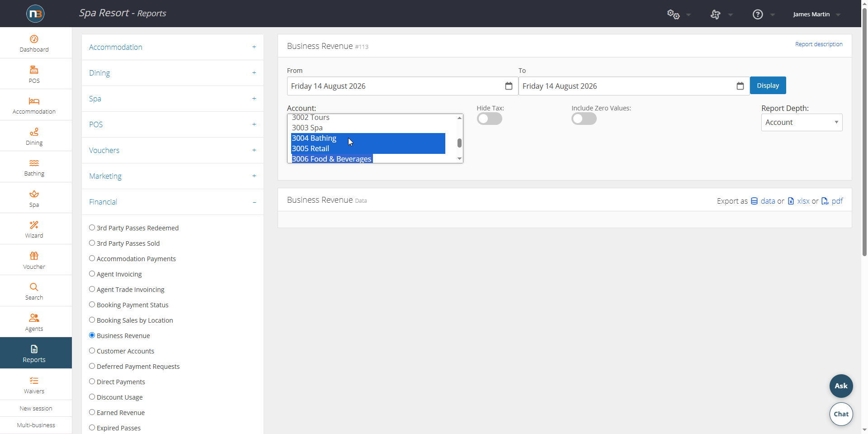Open the Voucher gift icon in sidebar
Viewport: 868px width, 434px height.
coord(34,256)
